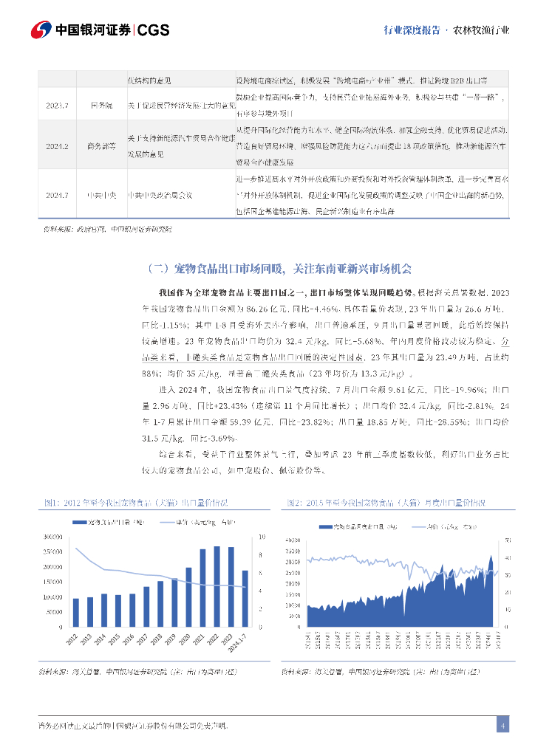Click the y-axis value '150000' in chart 图1

click(x=53, y=582)
